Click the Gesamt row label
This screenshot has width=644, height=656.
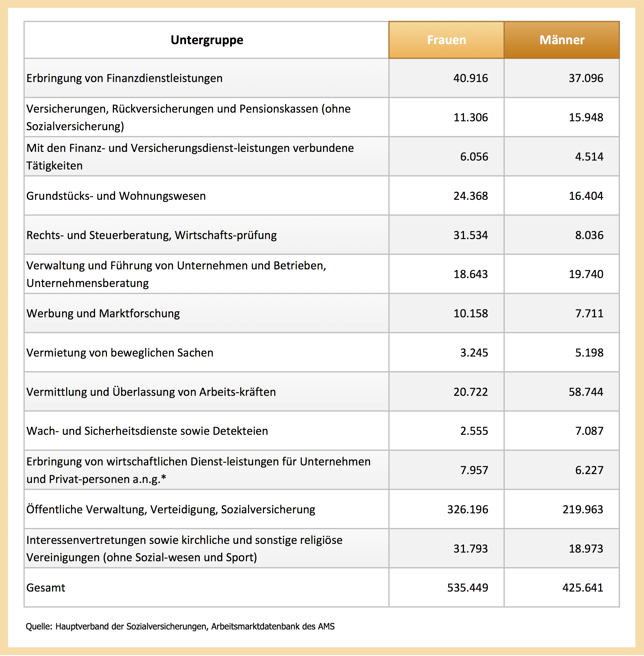(46, 588)
